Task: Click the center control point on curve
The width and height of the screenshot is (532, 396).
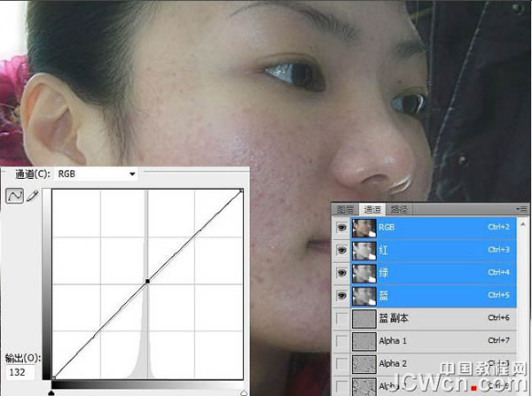Action: (147, 282)
